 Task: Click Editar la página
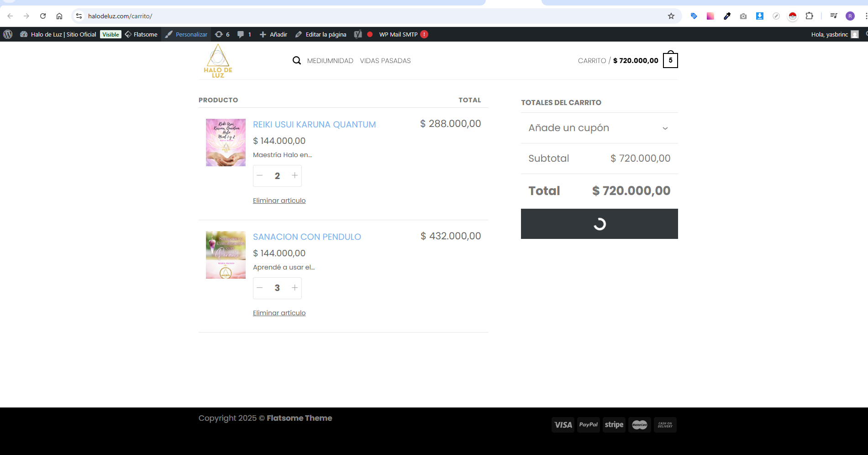click(321, 34)
